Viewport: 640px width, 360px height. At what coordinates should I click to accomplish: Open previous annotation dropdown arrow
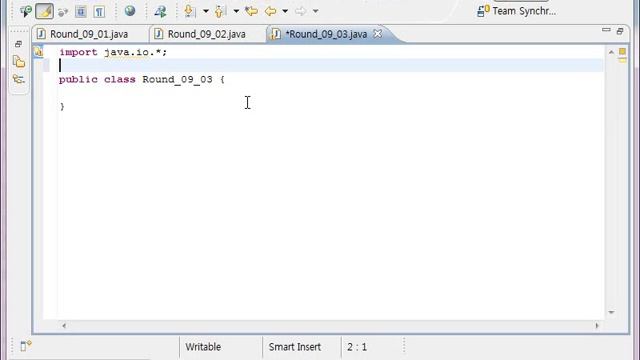click(236, 11)
